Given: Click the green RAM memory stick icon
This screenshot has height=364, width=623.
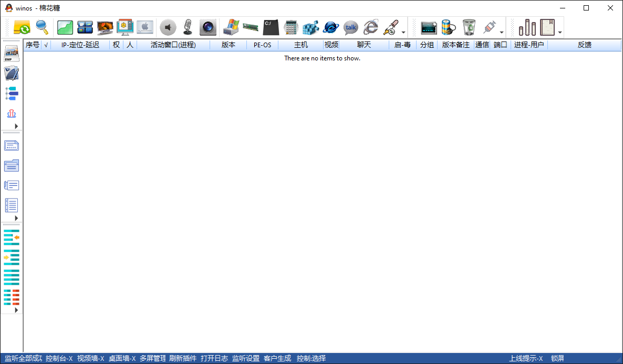Looking at the screenshot, I should pyautogui.click(x=251, y=27).
